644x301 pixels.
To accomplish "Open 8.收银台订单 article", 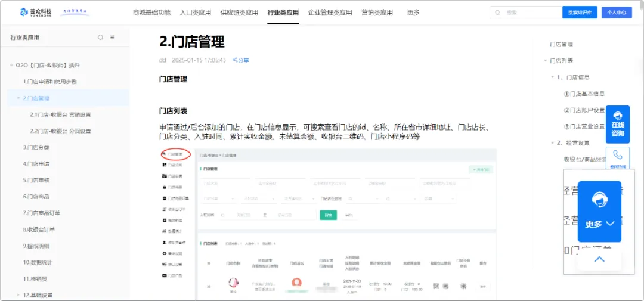I will tap(39, 229).
